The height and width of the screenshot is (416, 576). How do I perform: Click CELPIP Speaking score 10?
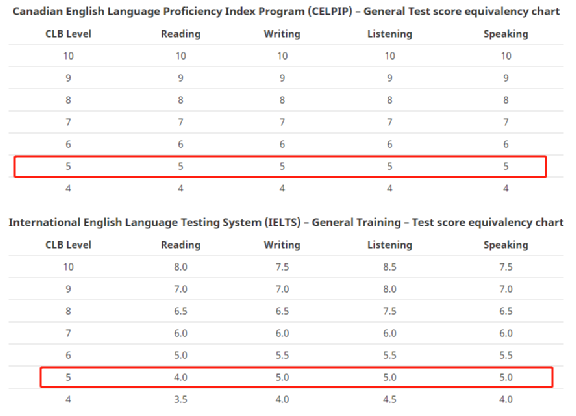pos(506,56)
